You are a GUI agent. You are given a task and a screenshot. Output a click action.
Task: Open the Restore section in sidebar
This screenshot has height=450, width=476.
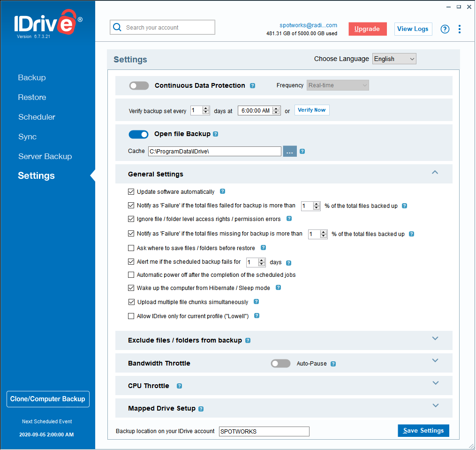32,98
